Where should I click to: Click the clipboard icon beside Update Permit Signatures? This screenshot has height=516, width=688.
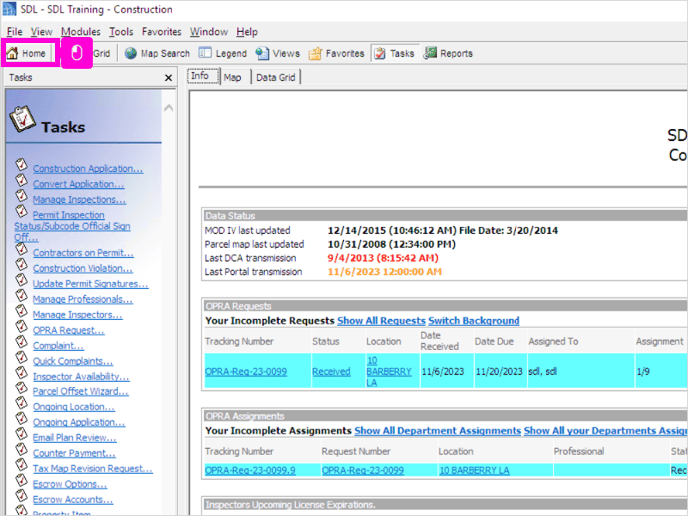22,280
